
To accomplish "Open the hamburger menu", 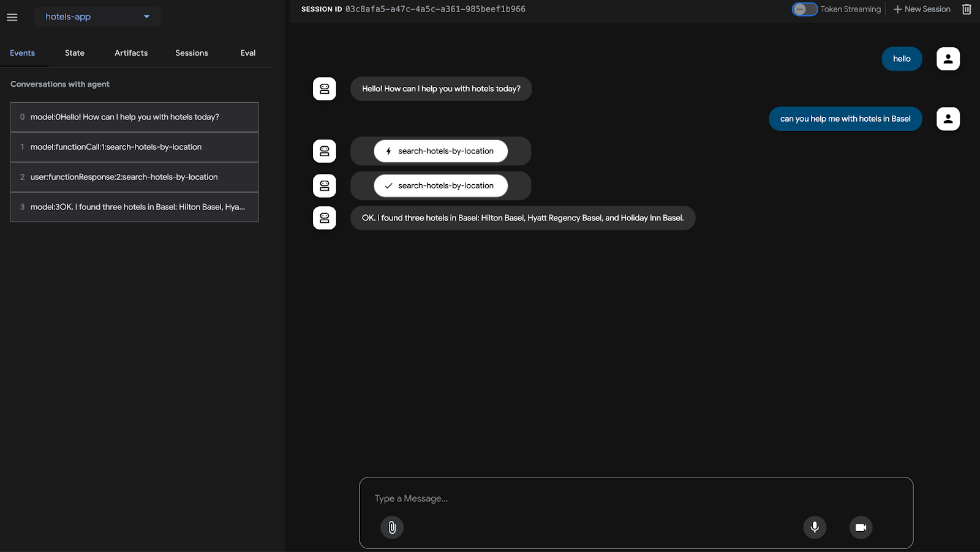I will coord(12,17).
